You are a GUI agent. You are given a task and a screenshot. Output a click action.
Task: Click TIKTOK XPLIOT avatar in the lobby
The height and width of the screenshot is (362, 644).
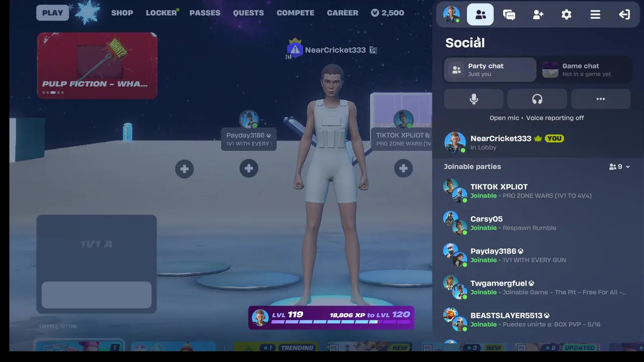click(403, 120)
